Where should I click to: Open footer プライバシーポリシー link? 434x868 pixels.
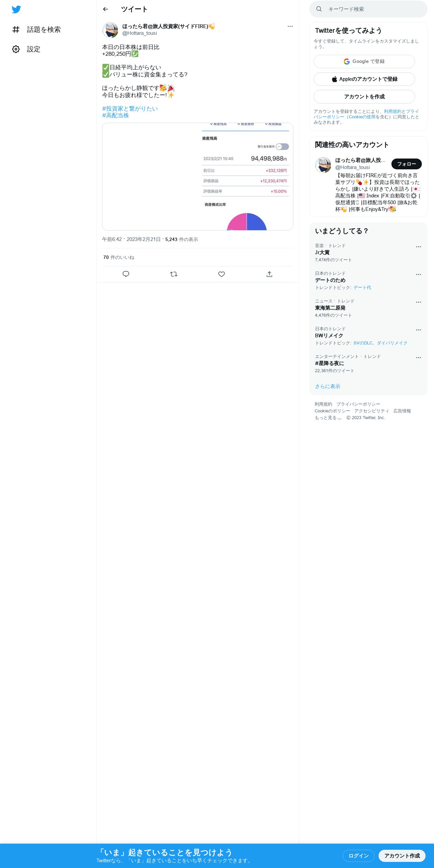(358, 404)
